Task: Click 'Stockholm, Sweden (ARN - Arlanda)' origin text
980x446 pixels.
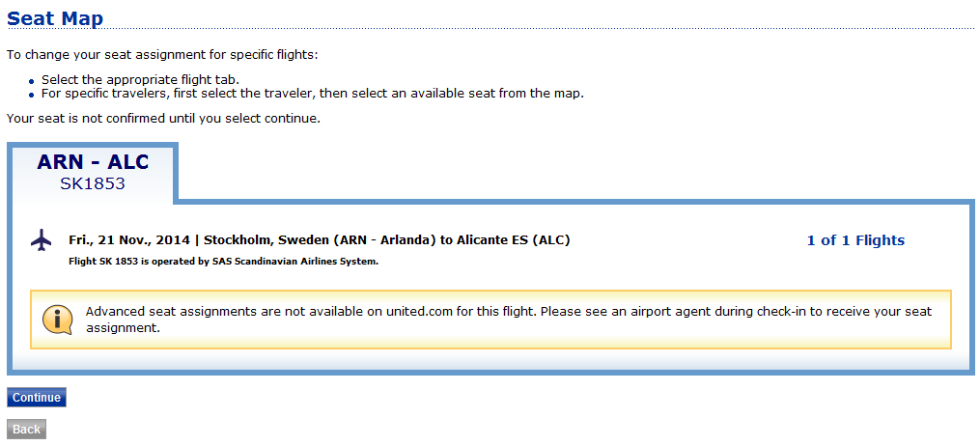Action: [x=320, y=240]
